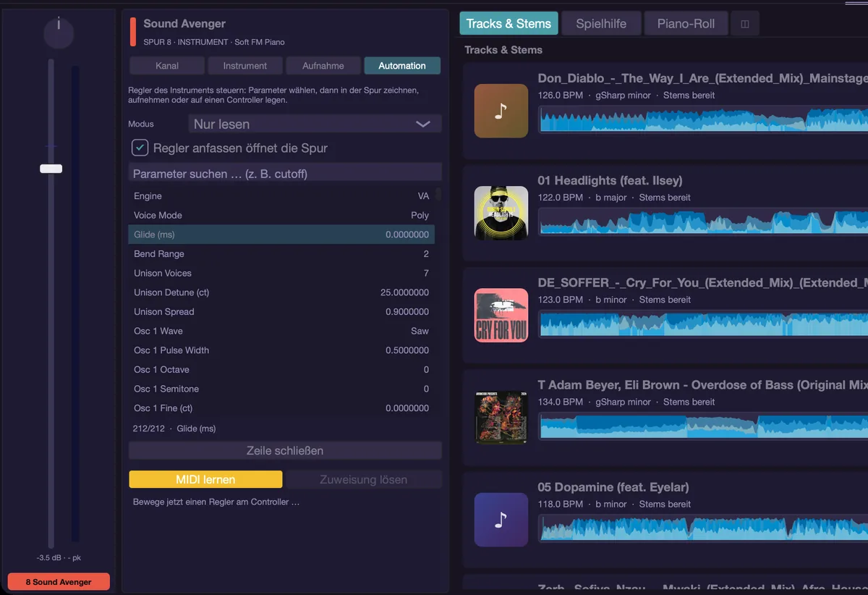
Task: Click the Don Diablo track waveform
Action: 703,119
